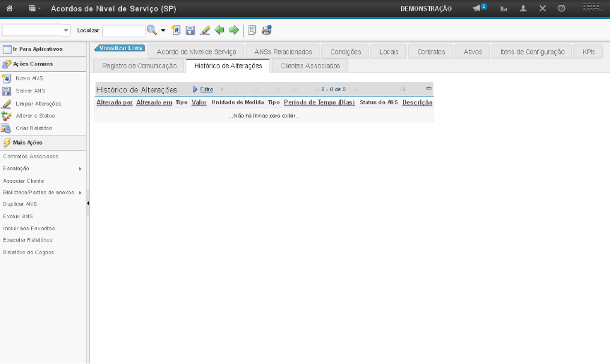Expand the Escalação submenu
The width and height of the screenshot is (610, 364).
coord(80,169)
